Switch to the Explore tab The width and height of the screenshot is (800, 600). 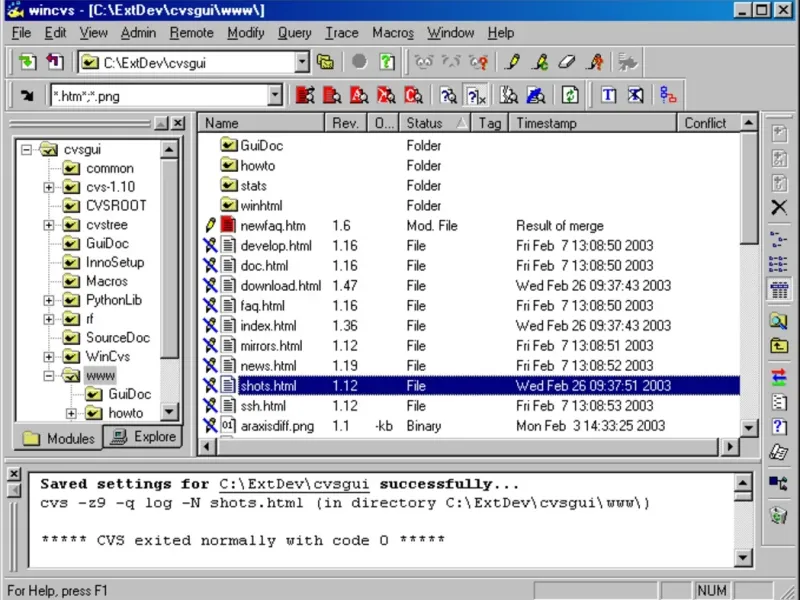tap(143, 437)
